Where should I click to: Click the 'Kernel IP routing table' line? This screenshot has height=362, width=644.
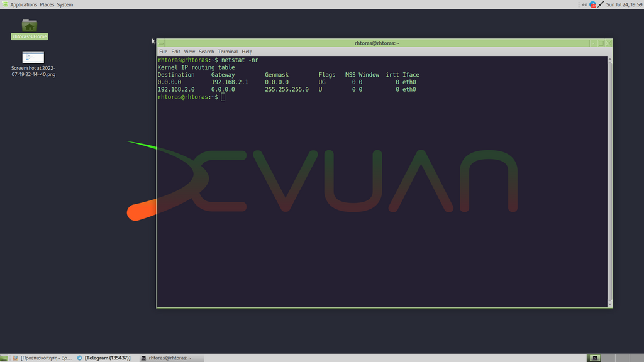[196, 67]
